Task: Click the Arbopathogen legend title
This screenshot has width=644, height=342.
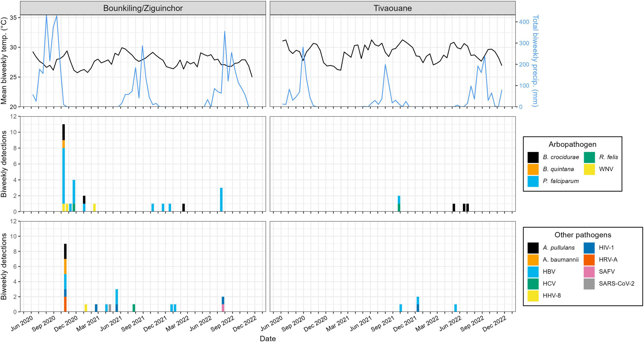Action: click(x=572, y=144)
